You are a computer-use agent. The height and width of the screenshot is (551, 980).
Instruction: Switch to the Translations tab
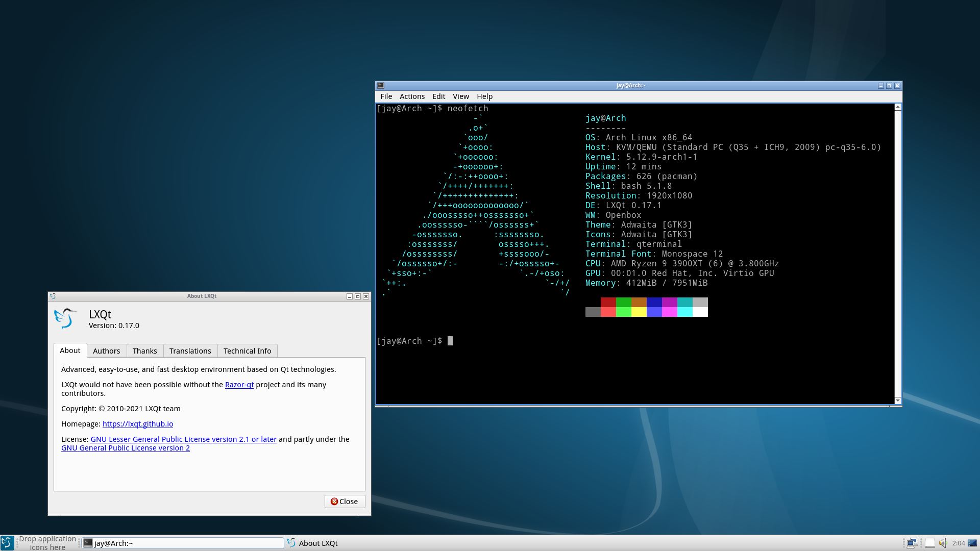[190, 351]
